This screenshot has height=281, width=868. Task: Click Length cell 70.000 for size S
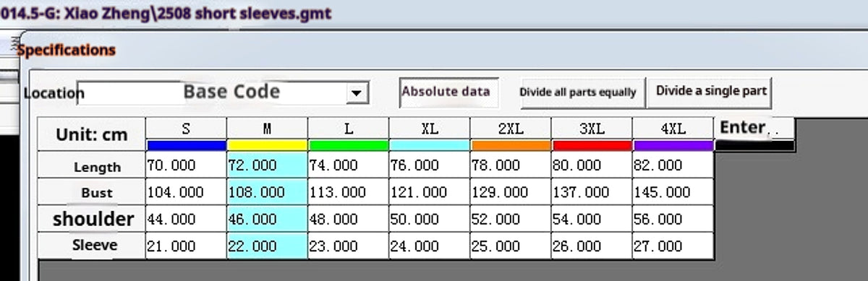click(x=186, y=165)
